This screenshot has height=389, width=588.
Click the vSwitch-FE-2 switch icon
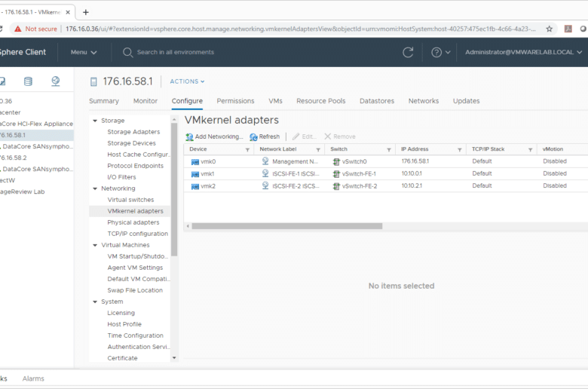[x=336, y=186]
